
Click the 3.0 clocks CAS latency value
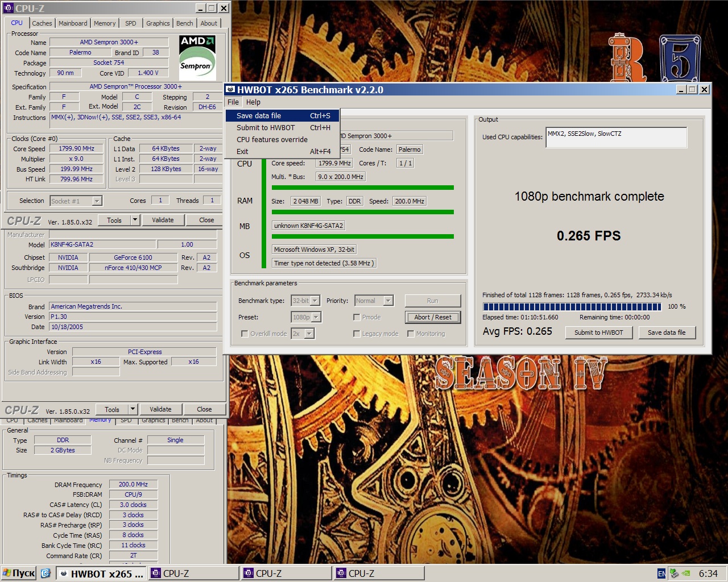tap(133, 505)
